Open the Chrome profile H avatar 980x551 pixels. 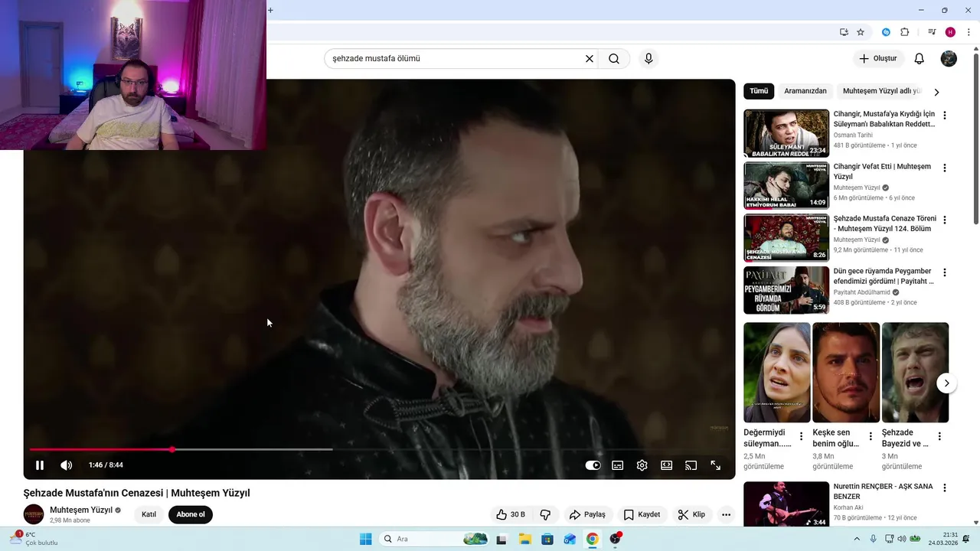click(950, 32)
